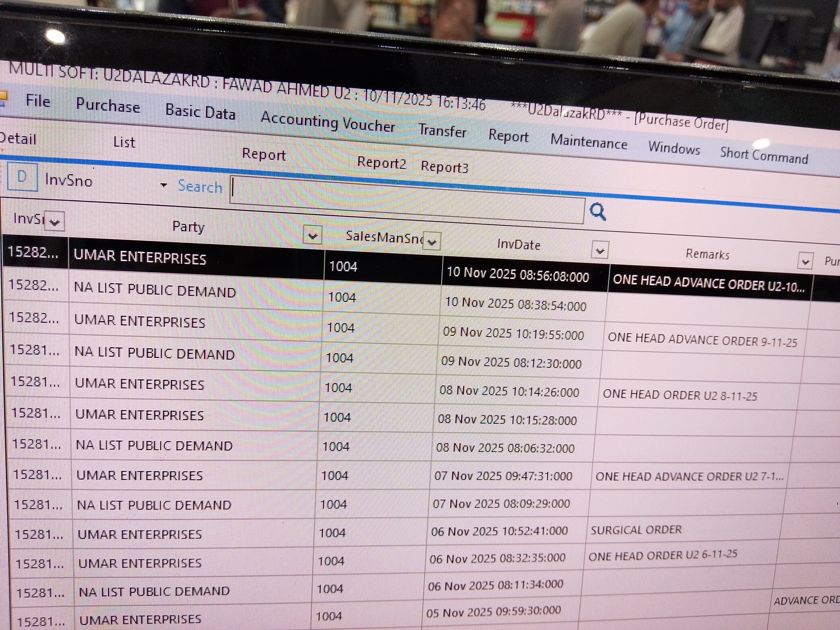Switch to the Report3 tab

[444, 167]
